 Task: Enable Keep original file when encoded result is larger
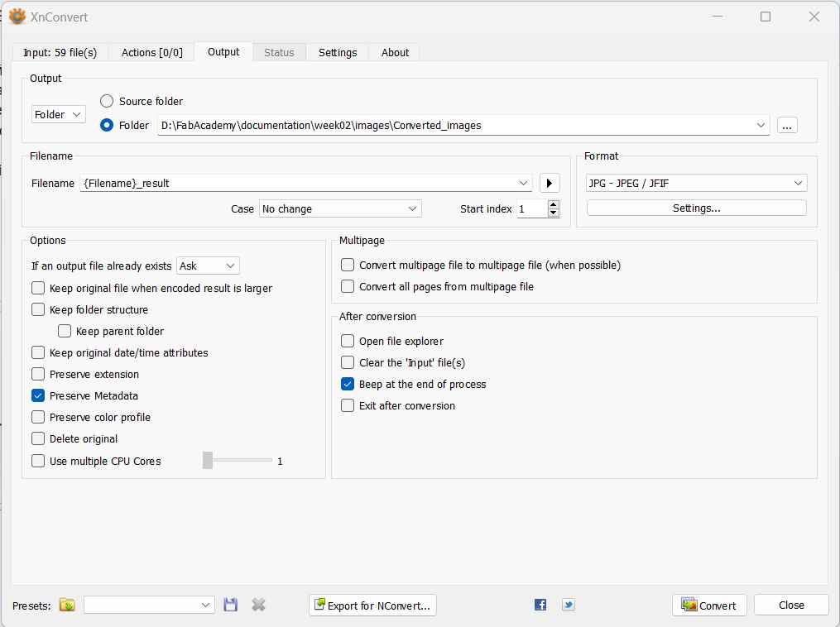pos(38,288)
